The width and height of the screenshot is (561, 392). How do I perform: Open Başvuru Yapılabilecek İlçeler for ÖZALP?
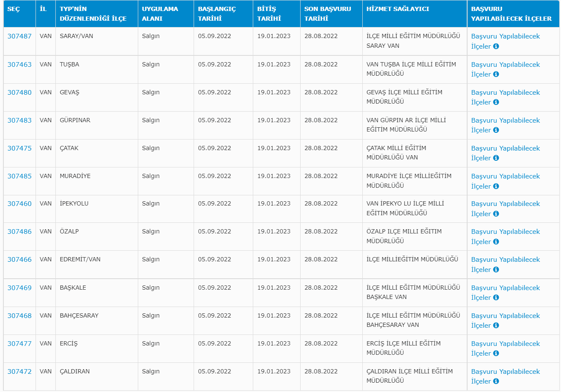(x=505, y=232)
